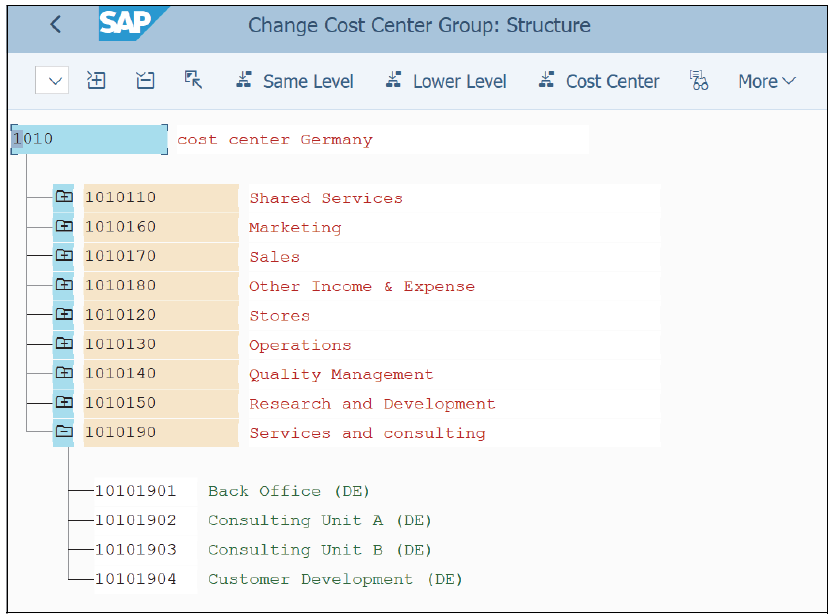Click the SAP logo in the title bar
833x615 pixels.
coord(126,25)
